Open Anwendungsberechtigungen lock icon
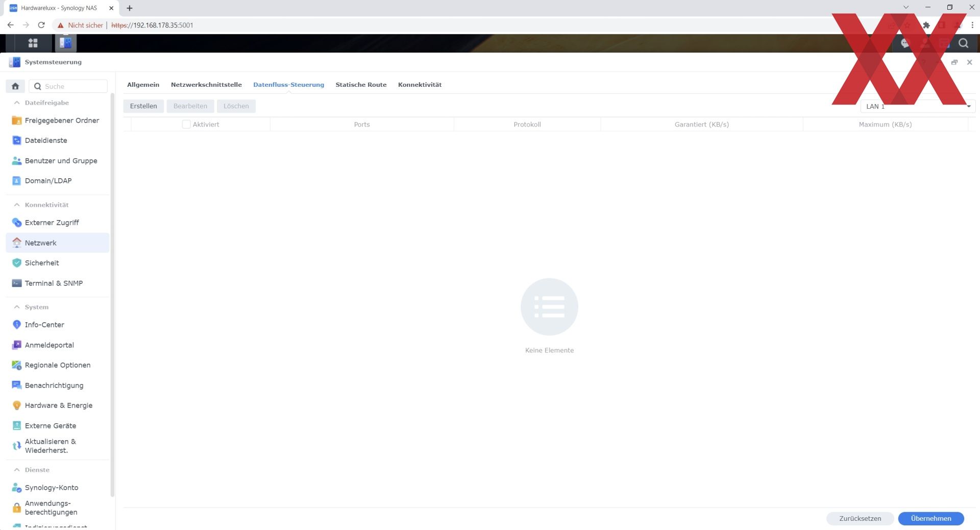 point(17,508)
